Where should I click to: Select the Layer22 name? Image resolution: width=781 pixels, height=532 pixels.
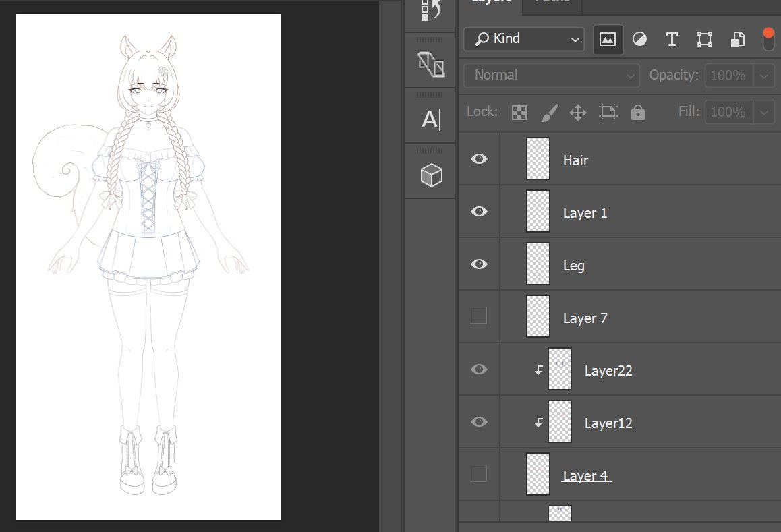[608, 371]
